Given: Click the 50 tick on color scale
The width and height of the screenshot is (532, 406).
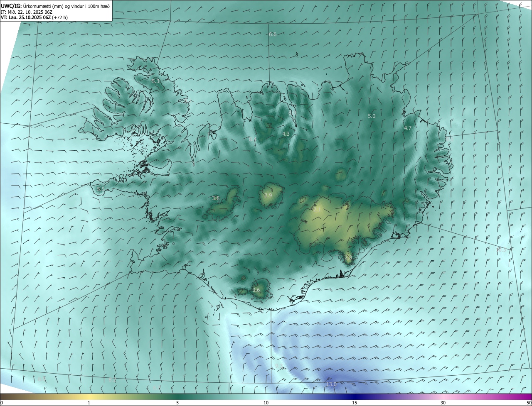Looking at the screenshot, I should pyautogui.click(x=529, y=403).
